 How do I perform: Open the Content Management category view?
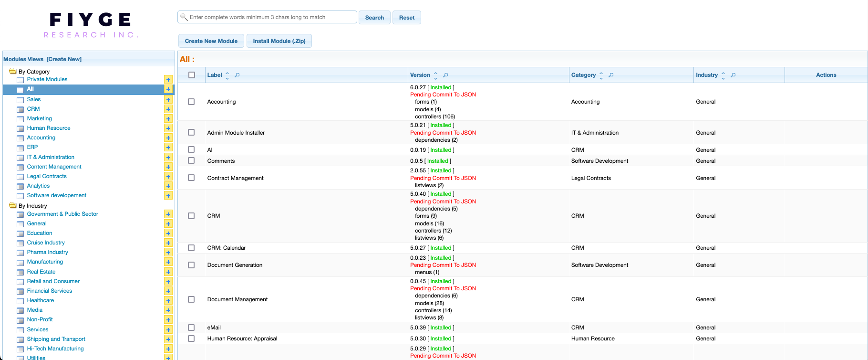tap(54, 167)
